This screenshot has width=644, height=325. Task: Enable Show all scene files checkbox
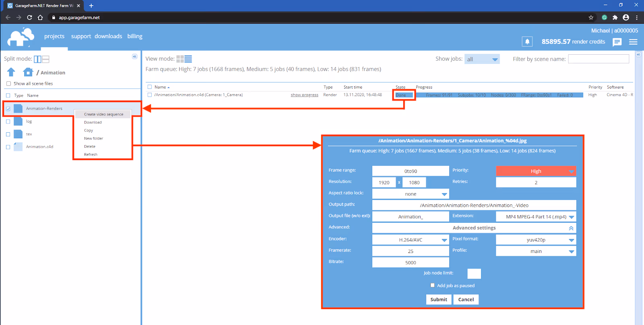[8, 84]
